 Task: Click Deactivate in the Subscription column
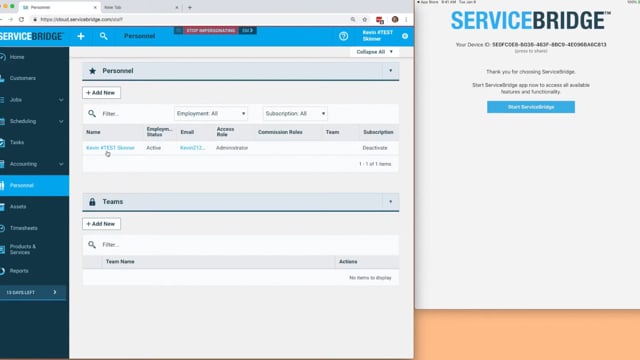[x=375, y=148]
